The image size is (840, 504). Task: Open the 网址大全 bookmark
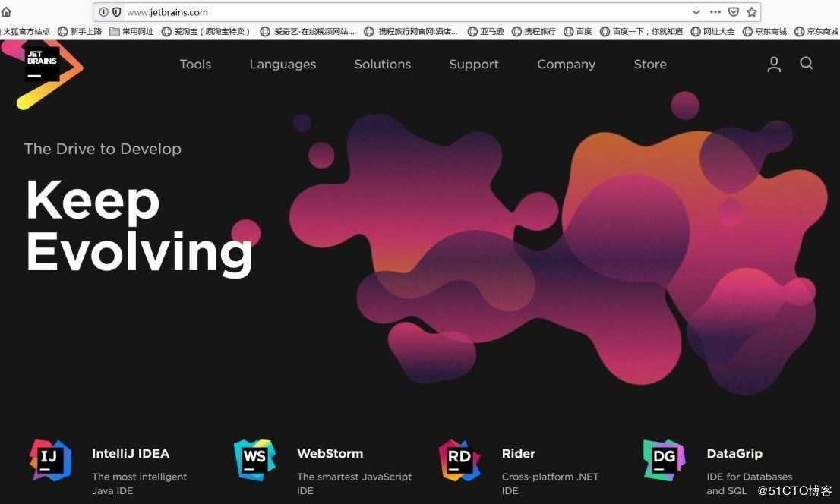tap(713, 32)
